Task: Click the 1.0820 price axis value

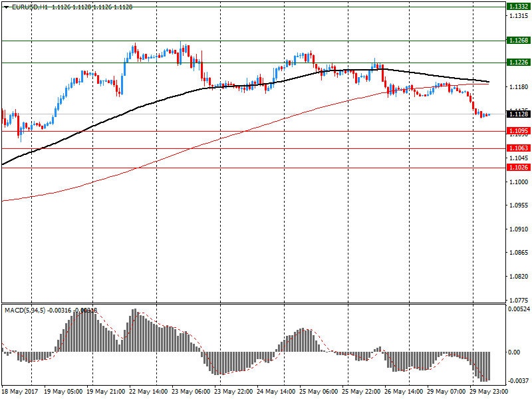Action: tap(519, 276)
